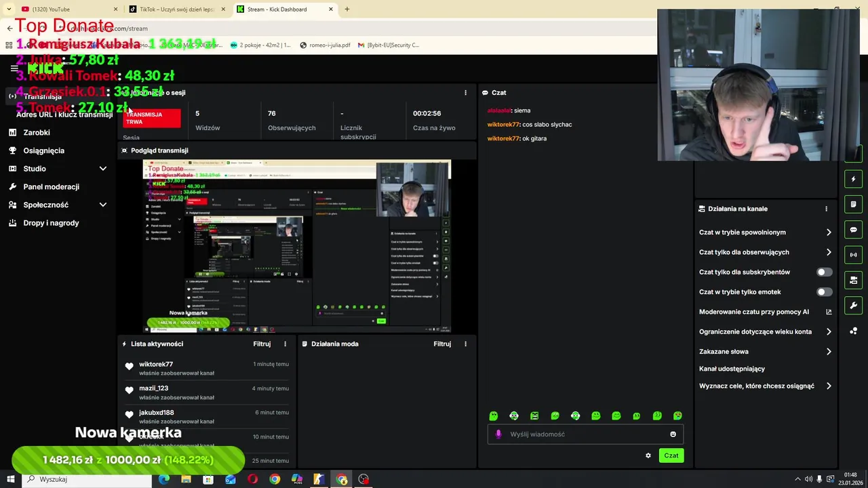Click the Wyszukaj taskbar search box
The width and height of the screenshot is (868, 488).
(x=87, y=479)
